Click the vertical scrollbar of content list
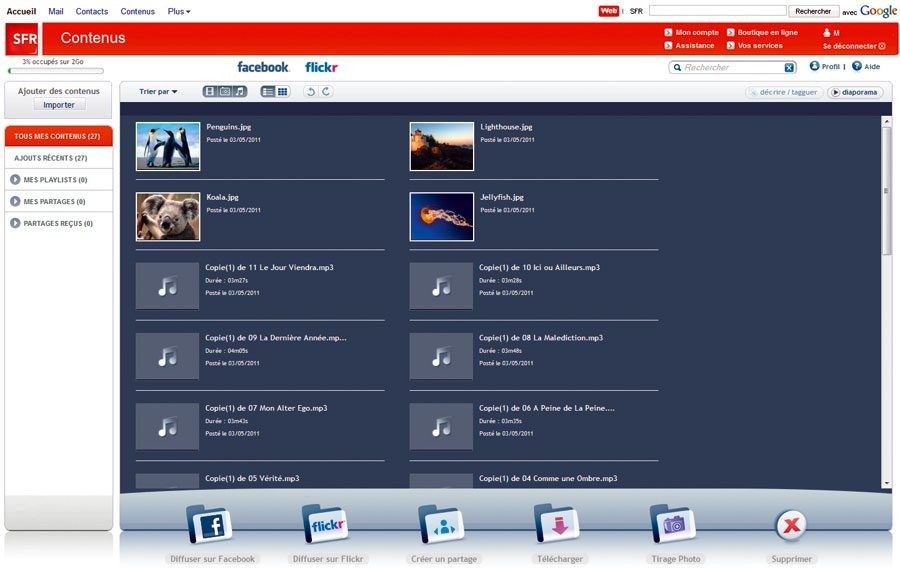 (886, 190)
